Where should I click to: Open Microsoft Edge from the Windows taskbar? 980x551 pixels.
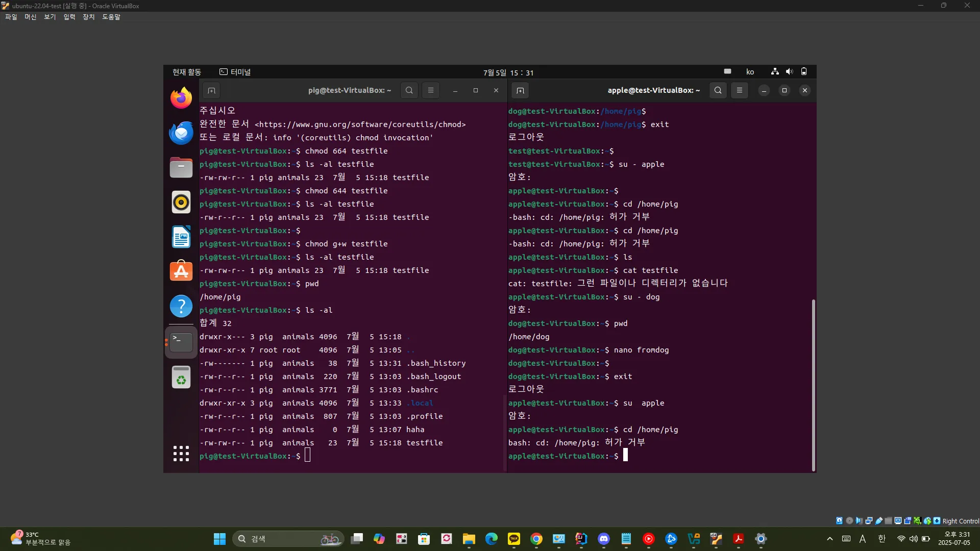tap(492, 539)
